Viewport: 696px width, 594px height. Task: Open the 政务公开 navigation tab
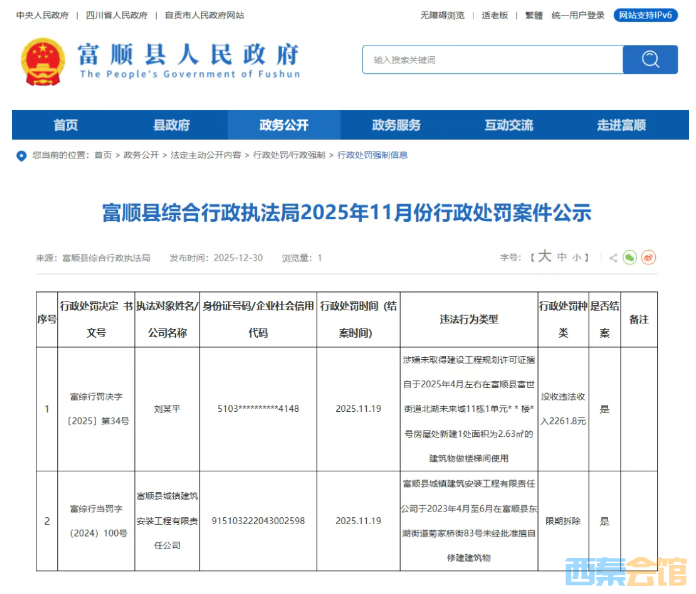point(284,125)
